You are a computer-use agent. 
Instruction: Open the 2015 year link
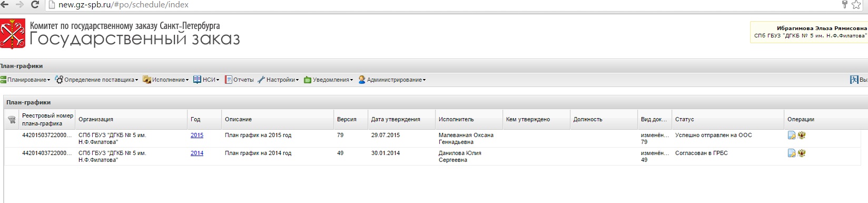[x=197, y=136]
